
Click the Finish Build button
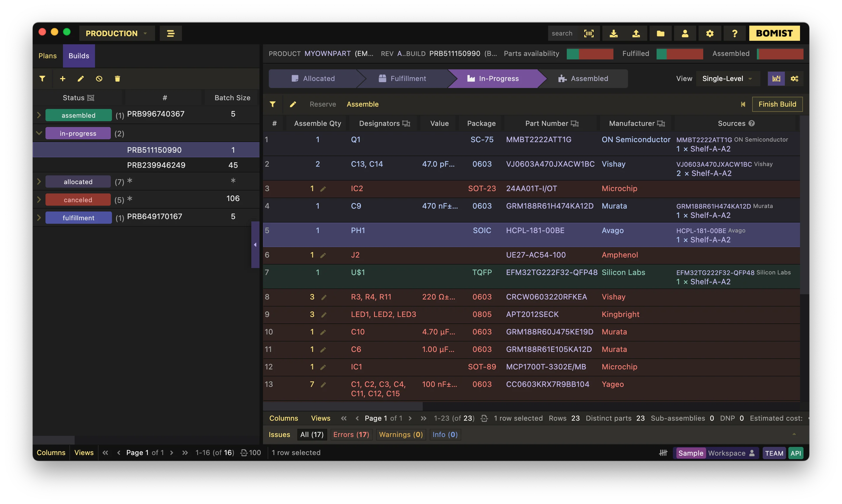tap(777, 104)
